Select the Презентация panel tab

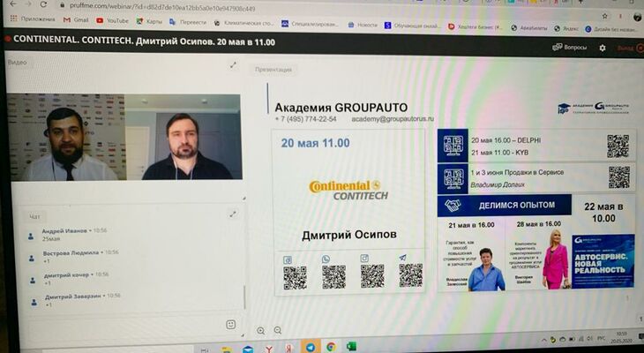click(x=273, y=70)
